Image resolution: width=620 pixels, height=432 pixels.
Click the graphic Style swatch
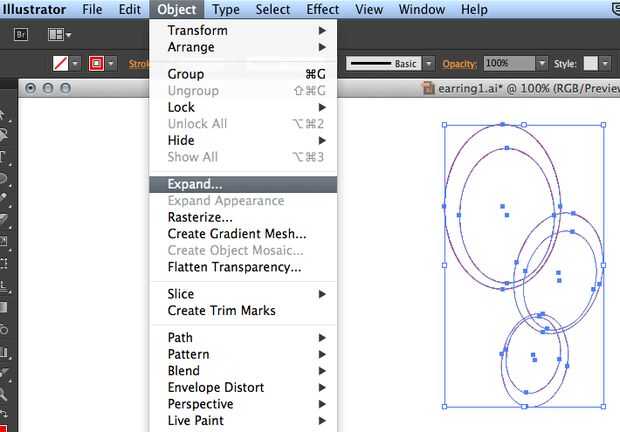[x=591, y=63]
